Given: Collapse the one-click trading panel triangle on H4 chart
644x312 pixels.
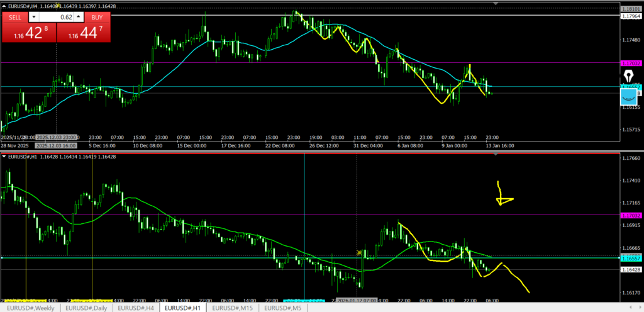Looking at the screenshot, I should point(4,6).
